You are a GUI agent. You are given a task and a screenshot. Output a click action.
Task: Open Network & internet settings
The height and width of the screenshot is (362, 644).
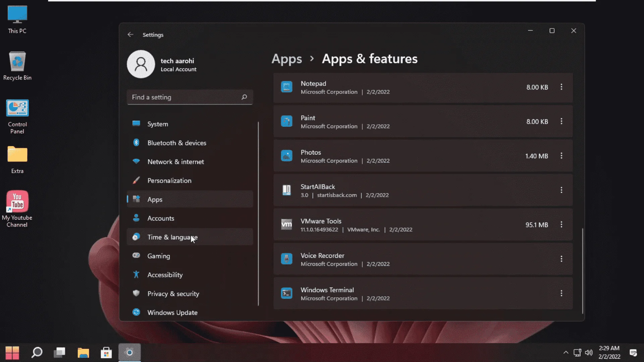coord(190,162)
